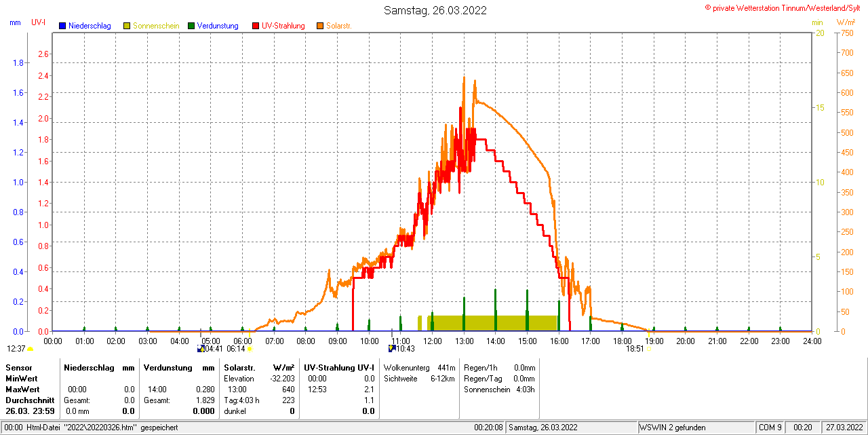
Task: Click the Wolkenunterg value 441m
Action: point(446,367)
